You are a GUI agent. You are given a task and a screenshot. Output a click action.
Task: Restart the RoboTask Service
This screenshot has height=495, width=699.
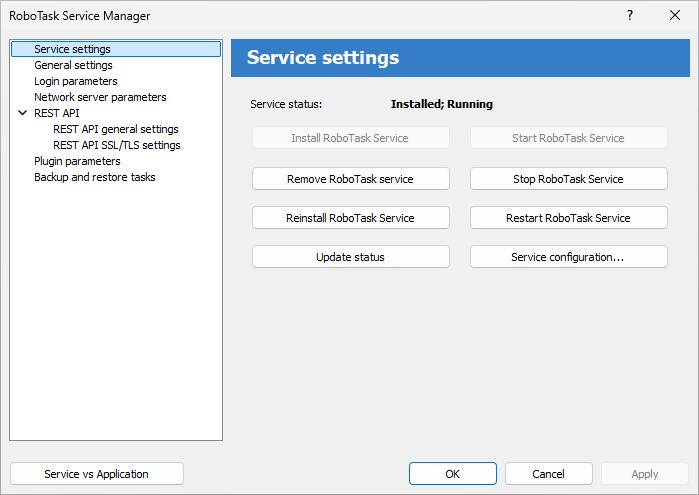[x=568, y=218]
